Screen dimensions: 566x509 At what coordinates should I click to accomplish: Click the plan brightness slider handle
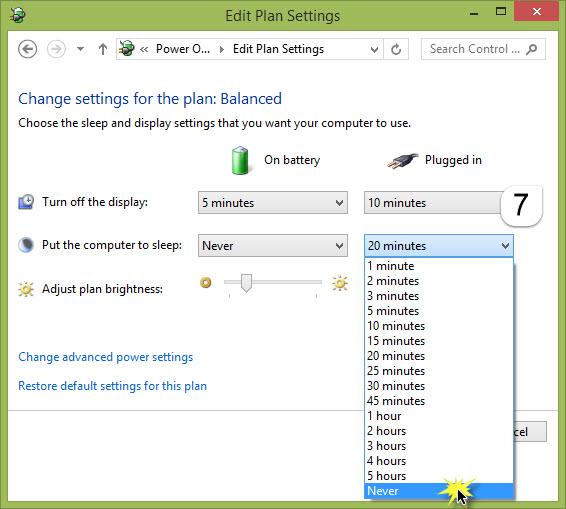[247, 283]
